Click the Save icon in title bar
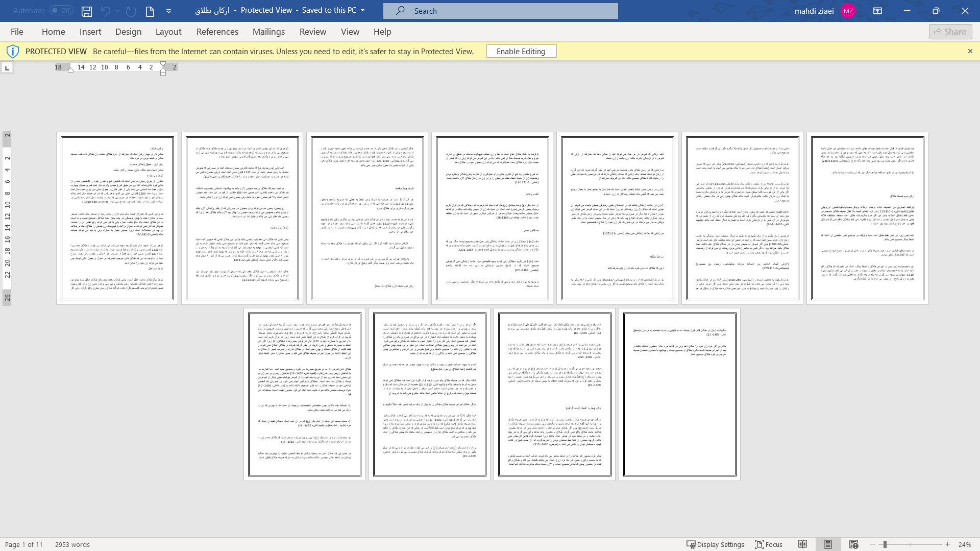This screenshot has width=980, height=551. [x=87, y=11]
